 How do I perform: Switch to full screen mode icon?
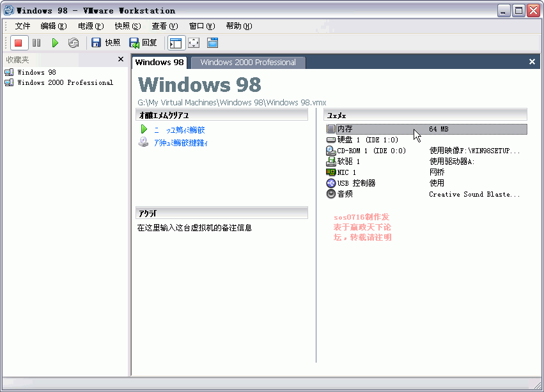(194, 43)
